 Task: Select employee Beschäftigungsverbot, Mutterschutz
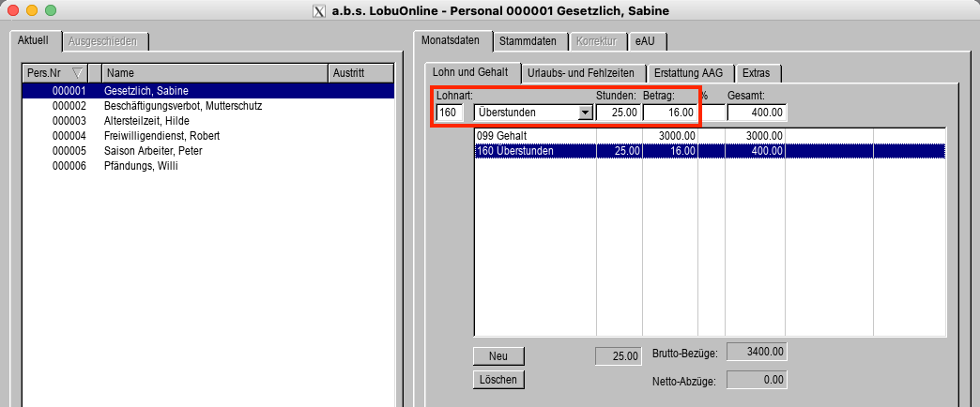tap(182, 106)
